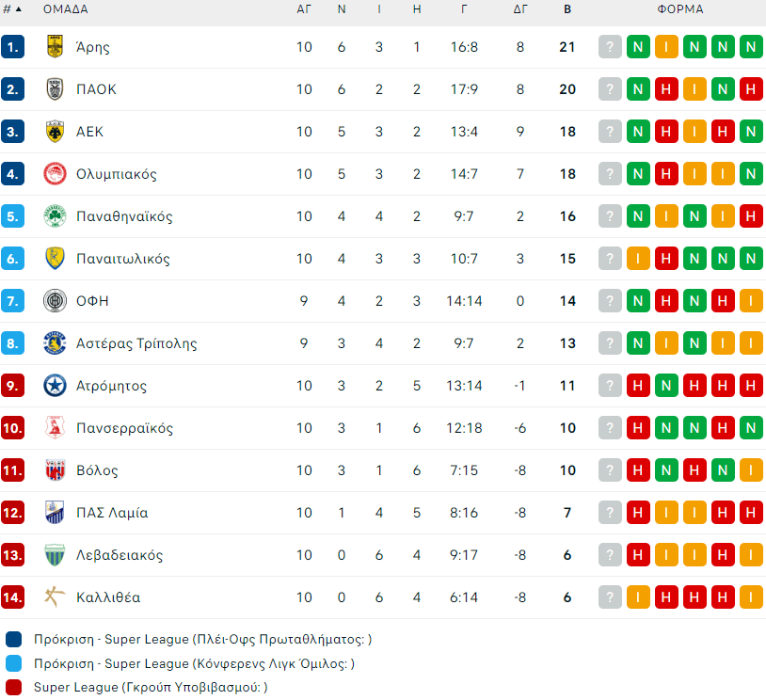The image size is (766, 700).
Task: Click Βόλος's last orange Ι form box
Action: point(751,470)
